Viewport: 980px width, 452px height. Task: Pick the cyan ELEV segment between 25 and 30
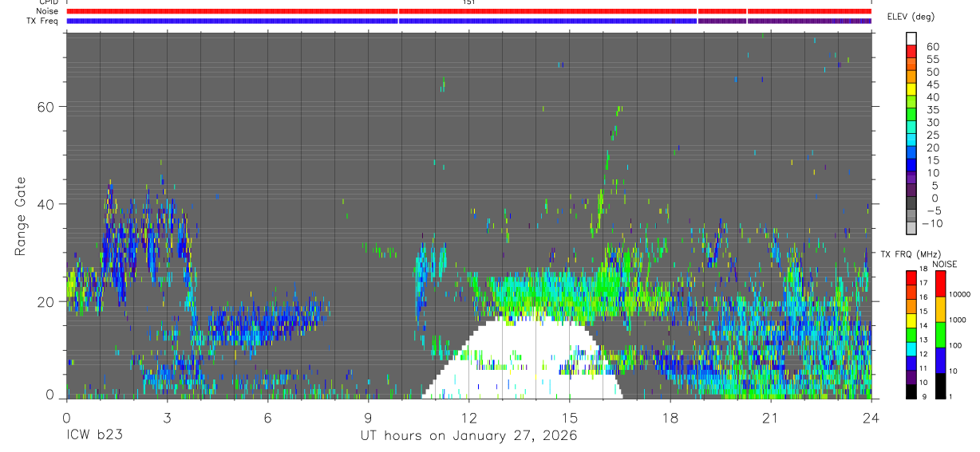click(912, 128)
